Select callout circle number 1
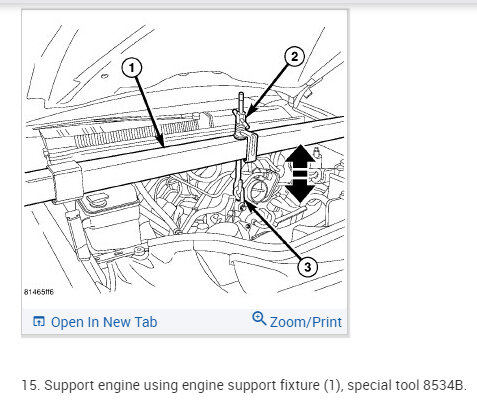Screen dimensions: 477x404 [x=132, y=68]
